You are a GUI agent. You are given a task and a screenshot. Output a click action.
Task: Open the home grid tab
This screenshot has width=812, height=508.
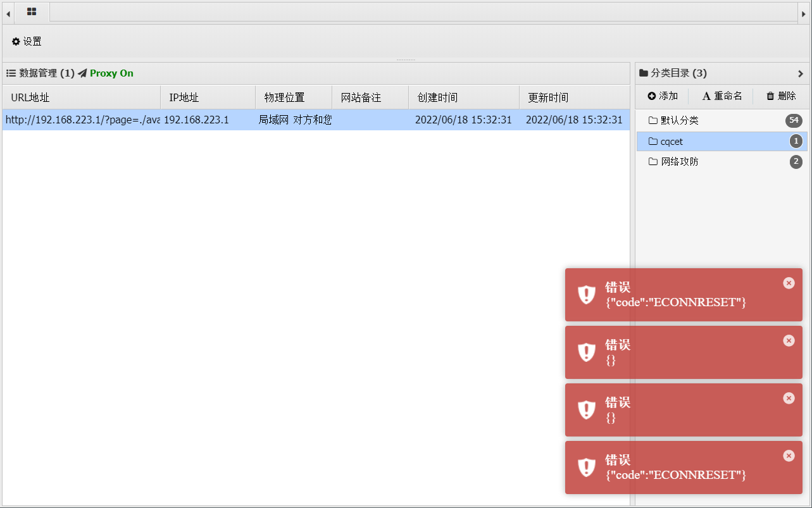(32, 11)
